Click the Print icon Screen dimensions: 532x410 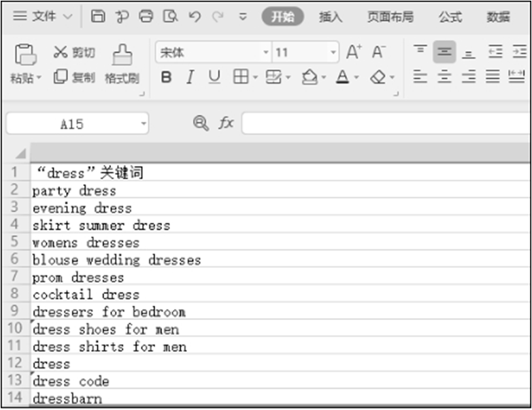pyautogui.click(x=146, y=16)
